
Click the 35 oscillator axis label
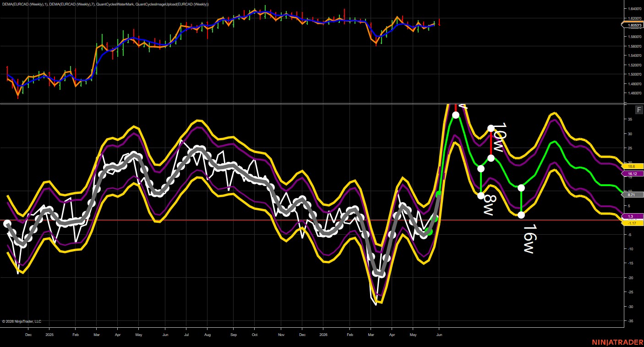(x=630, y=119)
